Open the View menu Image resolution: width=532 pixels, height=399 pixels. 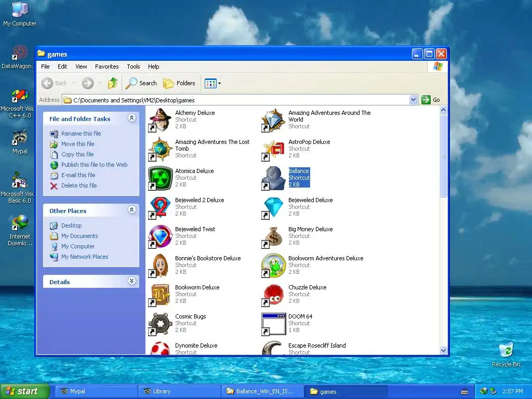[x=81, y=66]
